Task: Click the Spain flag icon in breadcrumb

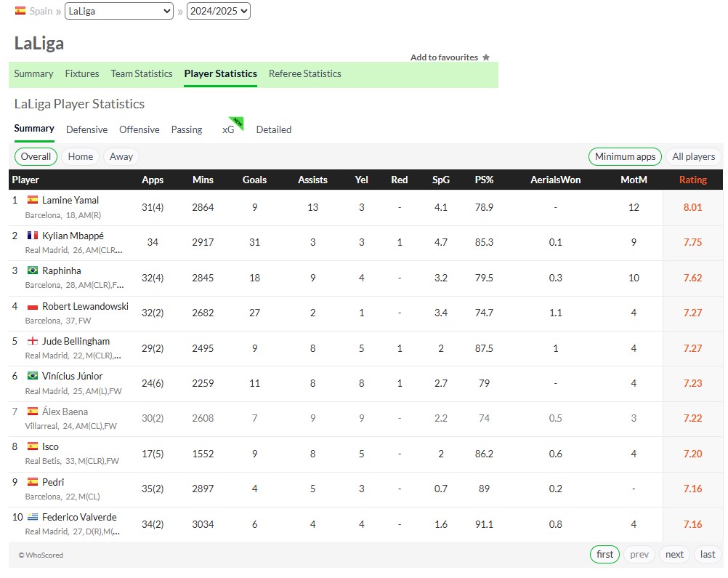Action: click(x=20, y=11)
